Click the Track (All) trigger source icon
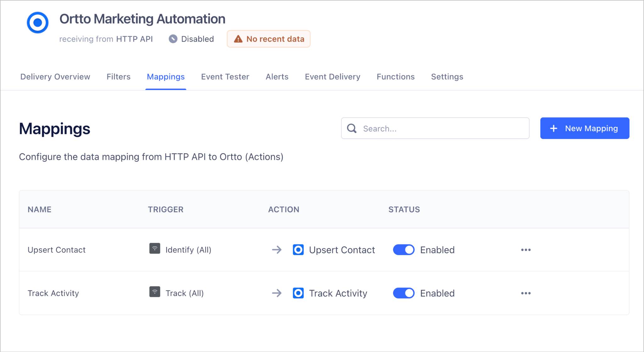This screenshot has width=644, height=352. 155,292
